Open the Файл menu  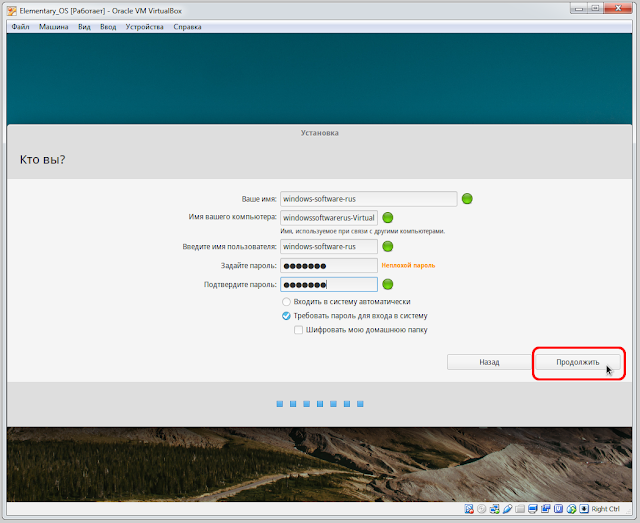pos(20,27)
